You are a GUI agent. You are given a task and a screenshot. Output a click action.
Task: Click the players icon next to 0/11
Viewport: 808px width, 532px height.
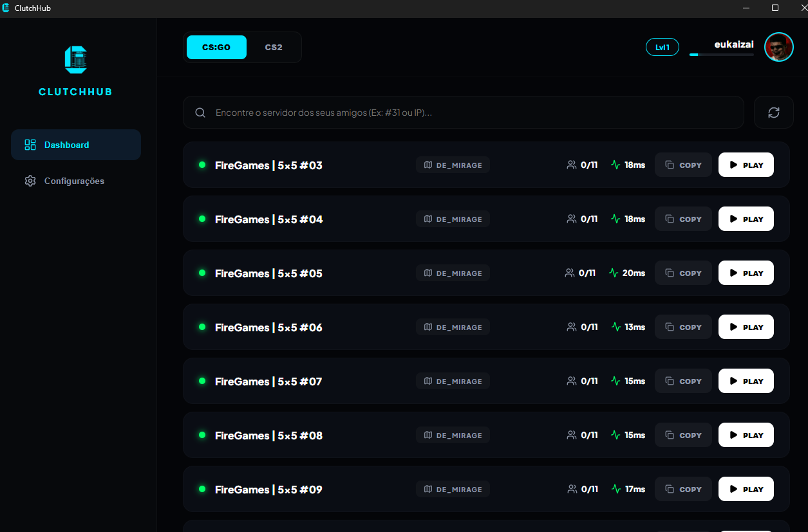pyautogui.click(x=571, y=165)
